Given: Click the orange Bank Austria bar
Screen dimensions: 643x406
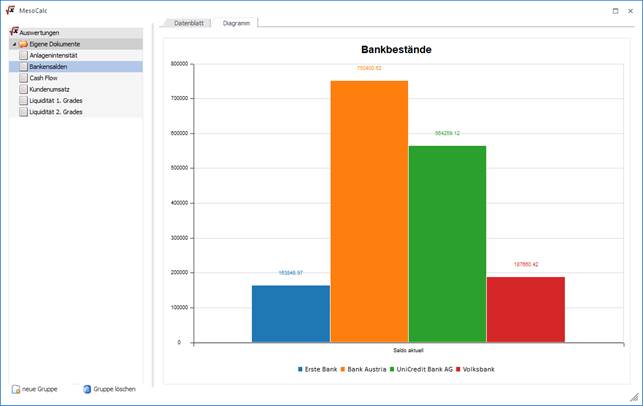Looking at the screenshot, I should [x=369, y=210].
